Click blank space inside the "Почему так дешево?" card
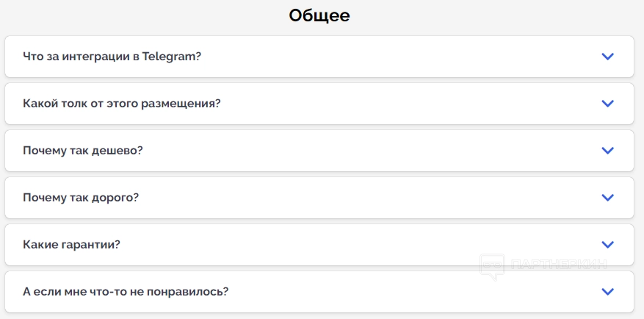 click(367, 151)
